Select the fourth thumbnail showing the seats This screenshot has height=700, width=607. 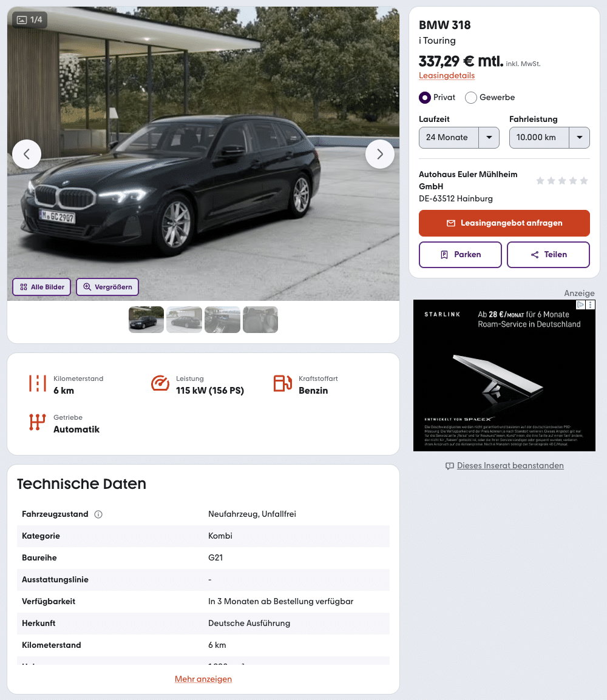260,320
